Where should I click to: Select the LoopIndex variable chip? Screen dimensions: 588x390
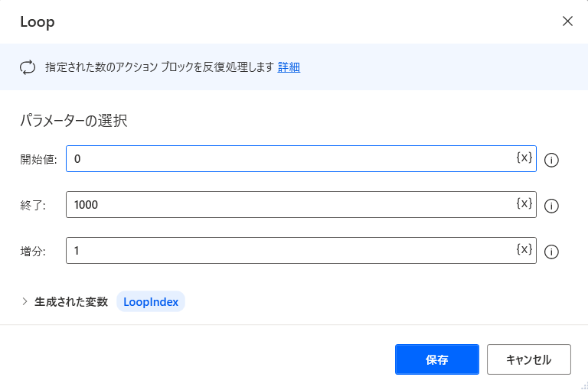[x=151, y=301]
